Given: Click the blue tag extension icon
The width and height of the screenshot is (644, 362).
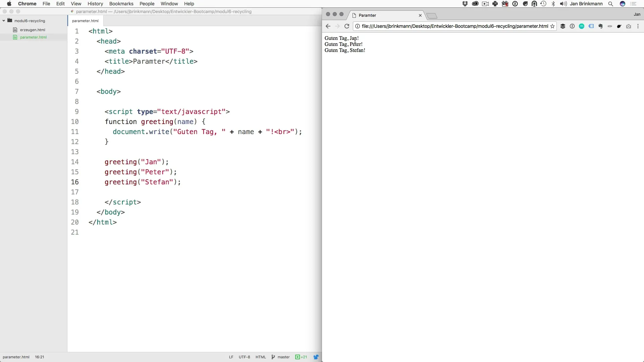Looking at the screenshot, I should 591,26.
